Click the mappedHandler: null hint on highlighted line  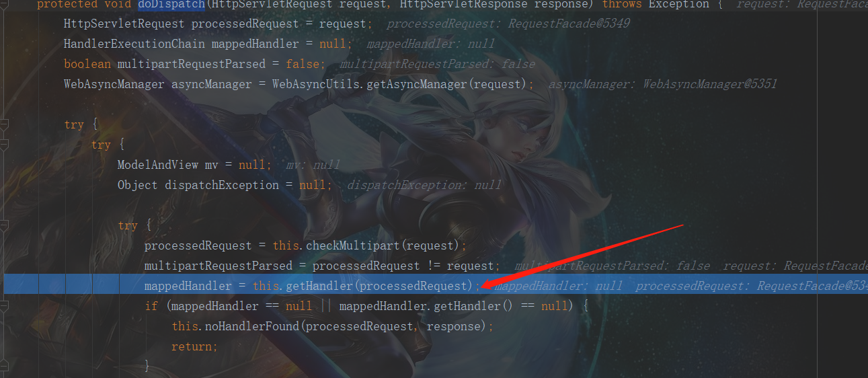559,286
